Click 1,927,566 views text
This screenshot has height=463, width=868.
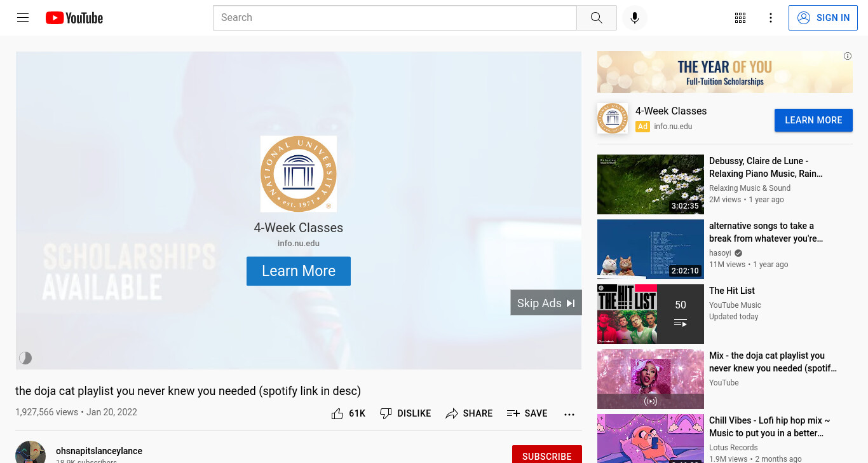pos(46,412)
